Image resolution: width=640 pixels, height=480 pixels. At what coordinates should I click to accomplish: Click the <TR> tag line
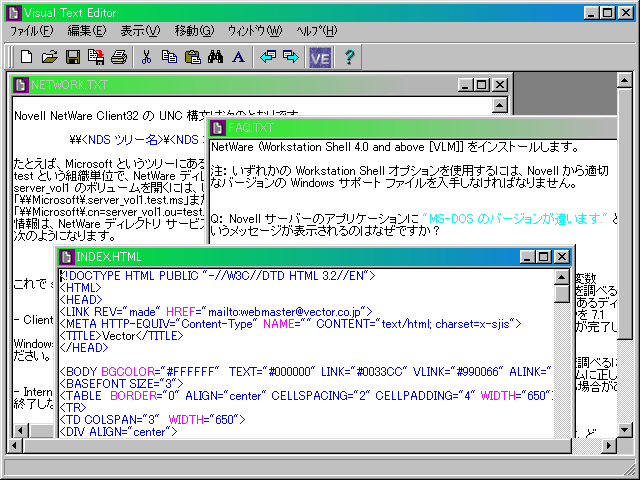click(73, 408)
